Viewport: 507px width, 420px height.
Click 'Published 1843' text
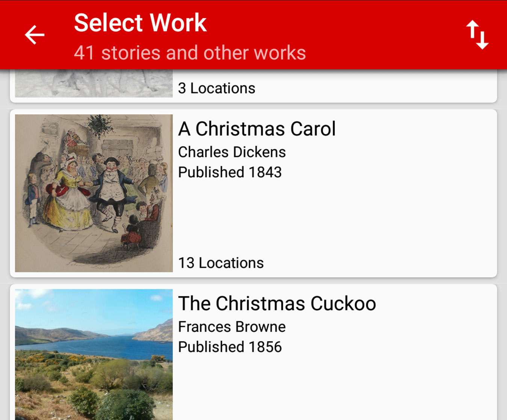(230, 172)
